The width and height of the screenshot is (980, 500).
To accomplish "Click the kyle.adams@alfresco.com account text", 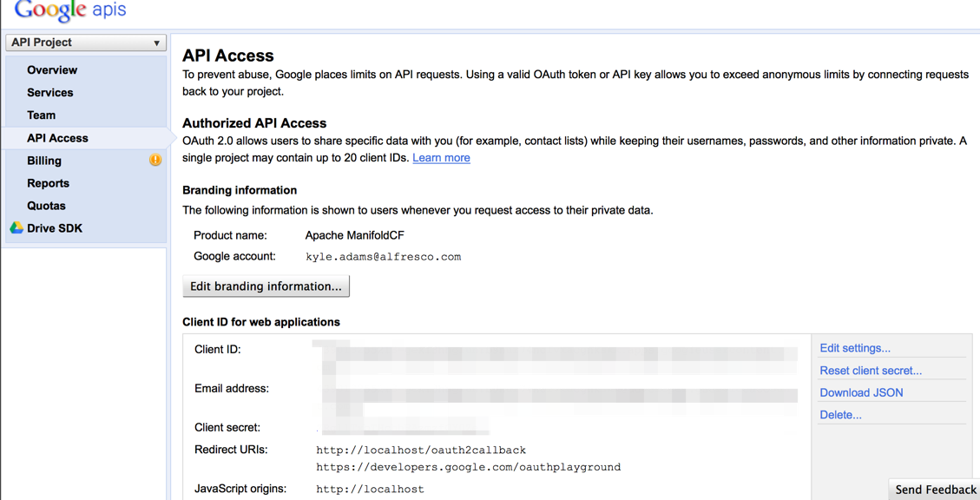I will coord(383,257).
